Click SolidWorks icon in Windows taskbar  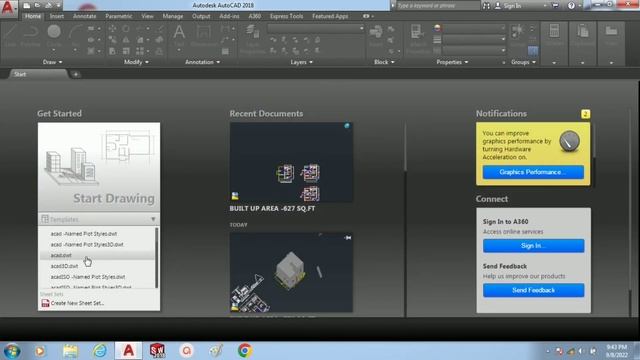coord(157,350)
